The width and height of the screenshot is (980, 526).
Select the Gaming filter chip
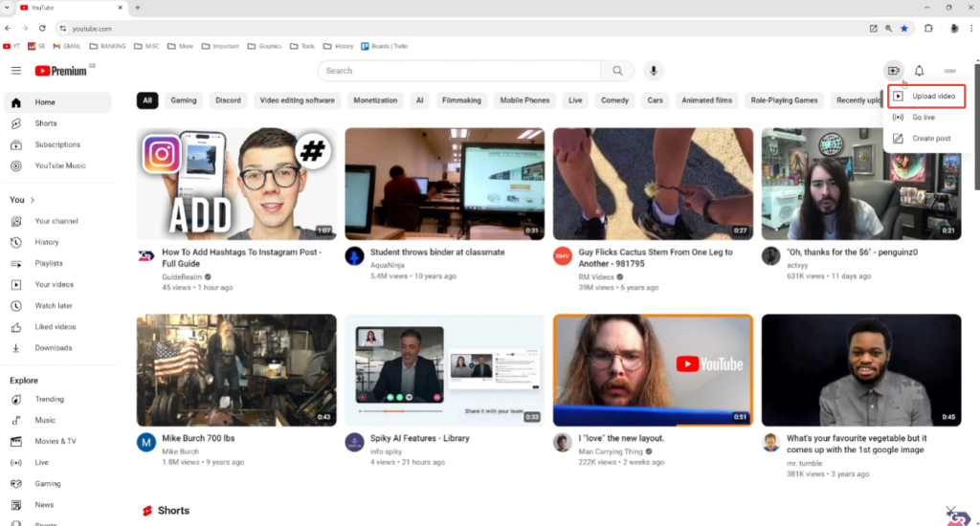click(184, 100)
